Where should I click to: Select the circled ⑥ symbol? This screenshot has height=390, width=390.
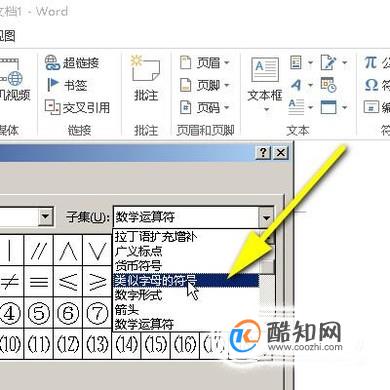pos(68,312)
